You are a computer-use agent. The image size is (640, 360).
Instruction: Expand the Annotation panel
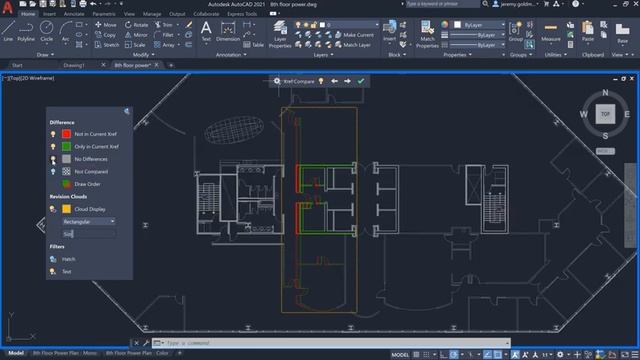pos(231,55)
